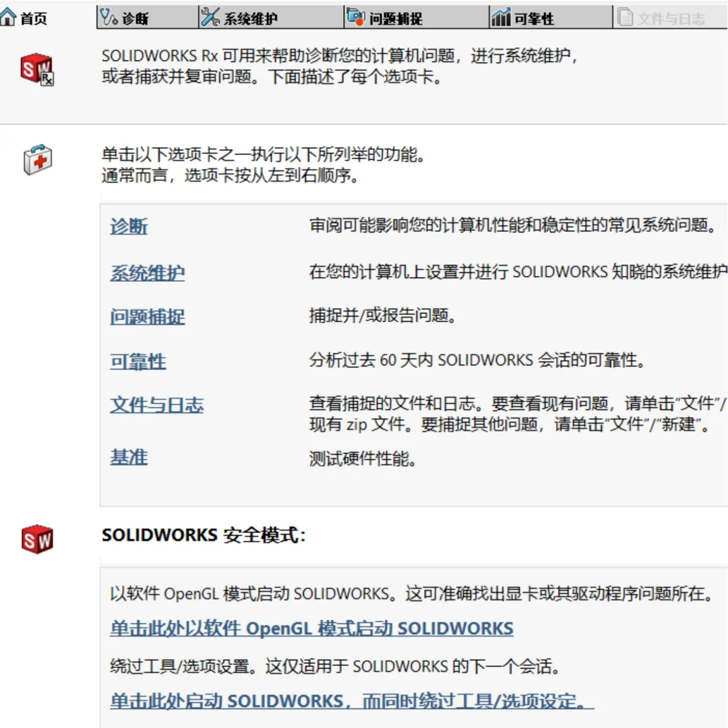Click link to start SOLIDWORKS bypassing 工具/选项 settings
Viewport: 728px width, 728px height.
(x=351, y=701)
